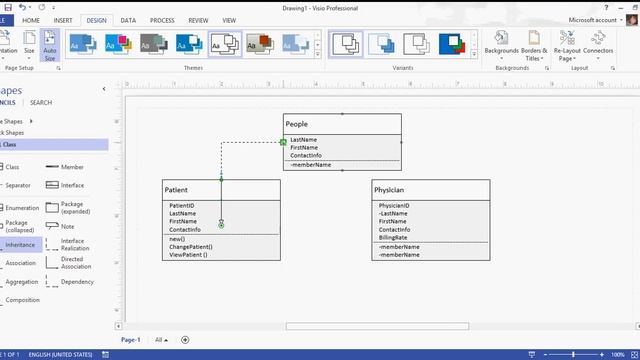Select the Member shape in the stencil
The image size is (640, 360).
coord(64,167)
